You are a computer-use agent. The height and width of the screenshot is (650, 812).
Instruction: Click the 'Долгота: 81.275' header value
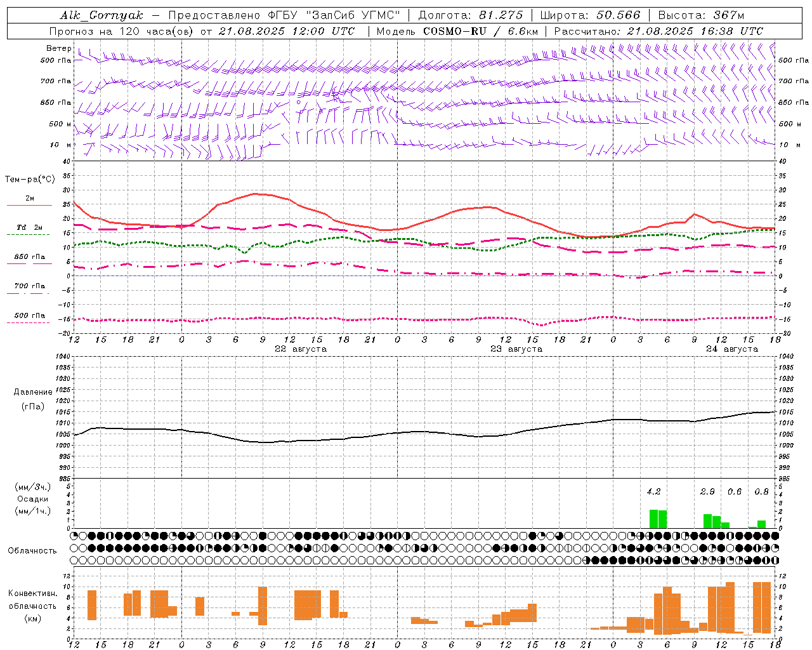coord(470,15)
